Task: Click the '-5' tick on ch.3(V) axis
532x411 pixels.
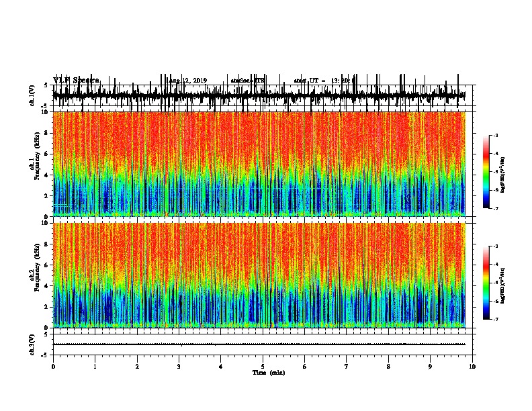Action: coord(45,355)
